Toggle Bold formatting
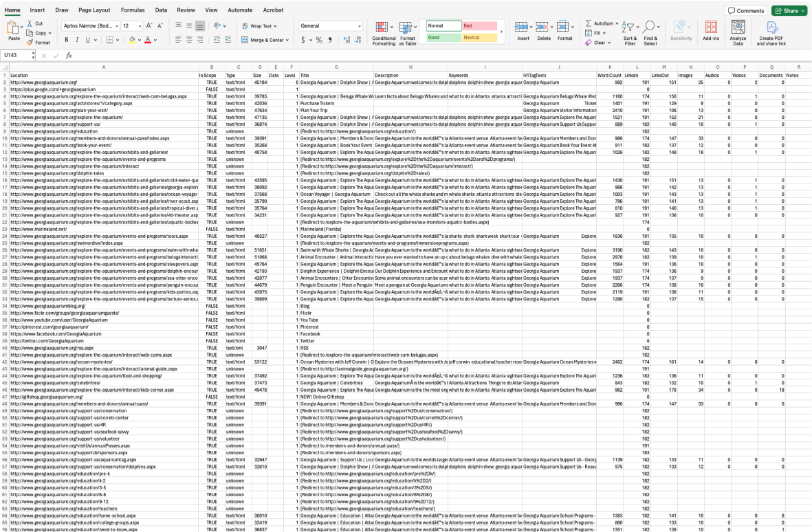Image resolution: width=812 pixels, height=532 pixels. [x=66, y=40]
